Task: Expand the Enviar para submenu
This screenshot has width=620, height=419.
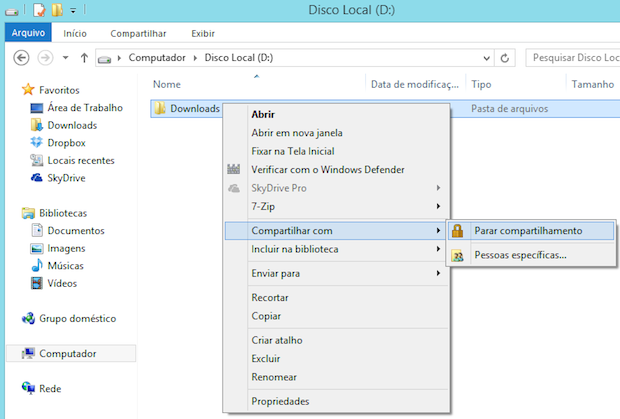Action: [438, 273]
